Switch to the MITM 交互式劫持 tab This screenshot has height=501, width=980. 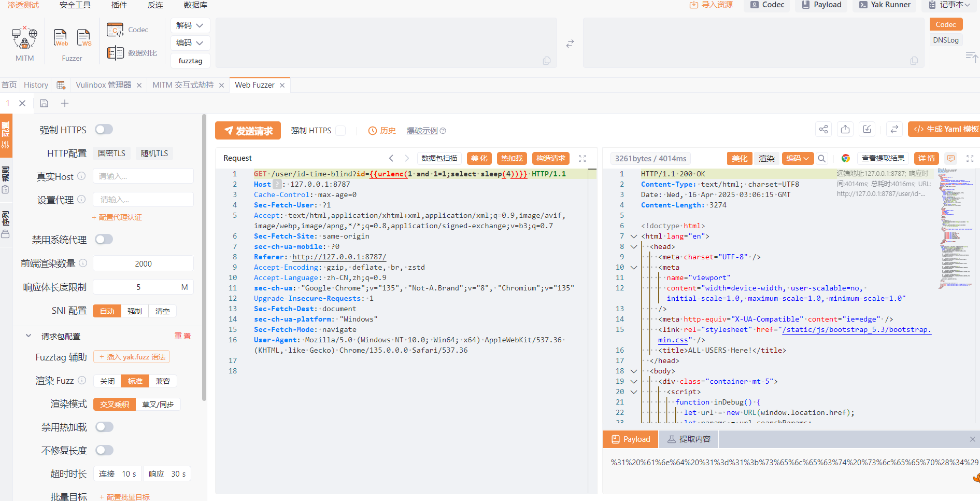click(x=182, y=85)
